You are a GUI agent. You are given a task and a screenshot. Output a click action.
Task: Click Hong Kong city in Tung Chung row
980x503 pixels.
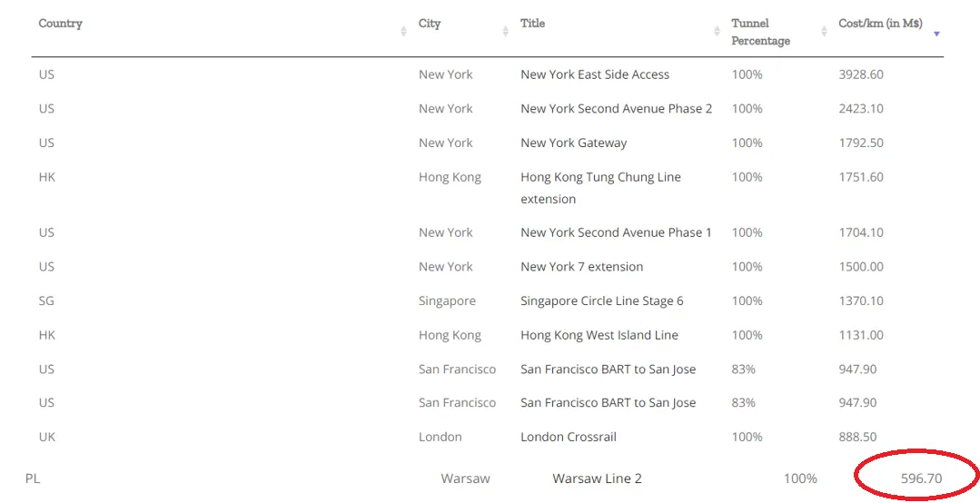click(450, 177)
